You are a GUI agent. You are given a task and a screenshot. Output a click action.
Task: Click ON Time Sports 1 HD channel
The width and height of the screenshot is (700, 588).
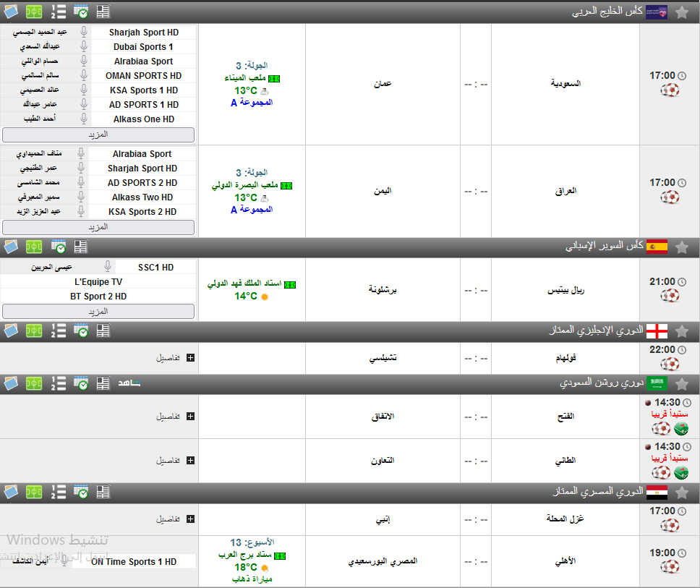134,561
